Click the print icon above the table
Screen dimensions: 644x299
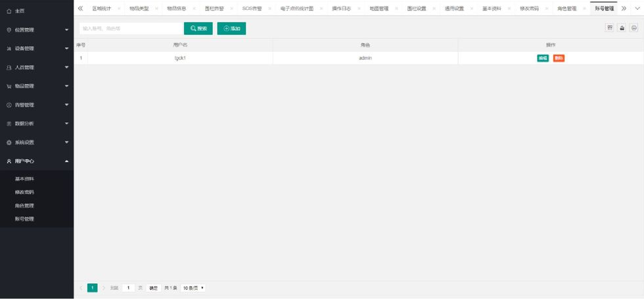pyautogui.click(x=633, y=28)
